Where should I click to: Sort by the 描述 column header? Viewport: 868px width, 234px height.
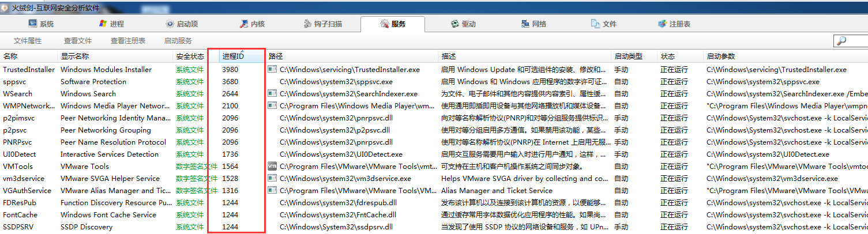(525, 56)
